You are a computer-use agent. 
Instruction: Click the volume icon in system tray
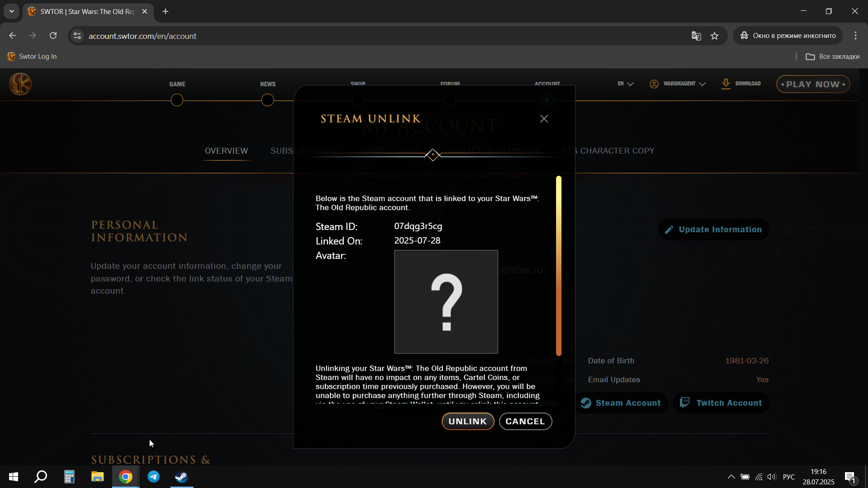(x=772, y=477)
